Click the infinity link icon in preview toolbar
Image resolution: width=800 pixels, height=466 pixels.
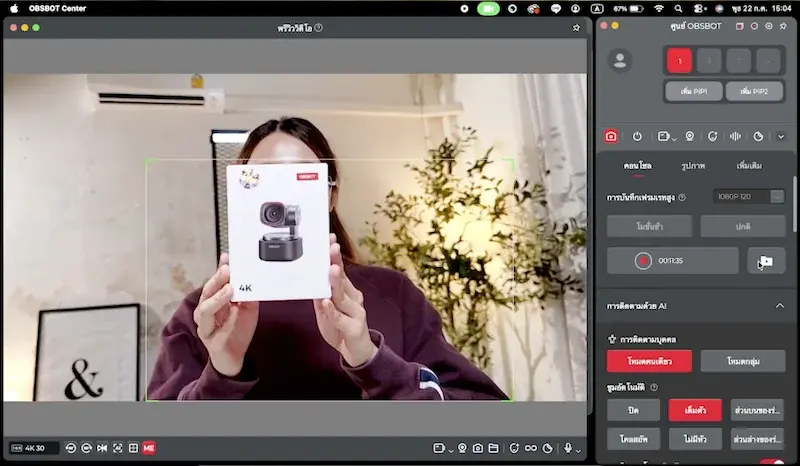[531, 448]
